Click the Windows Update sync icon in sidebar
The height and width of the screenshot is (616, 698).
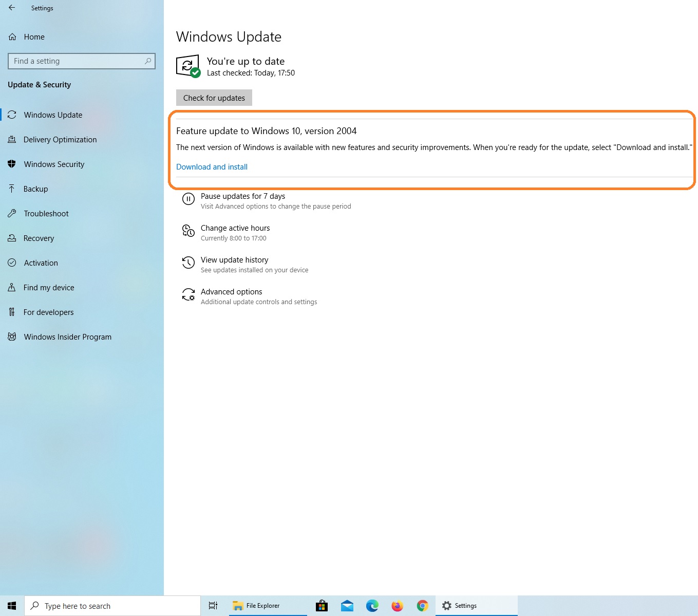pos(12,115)
